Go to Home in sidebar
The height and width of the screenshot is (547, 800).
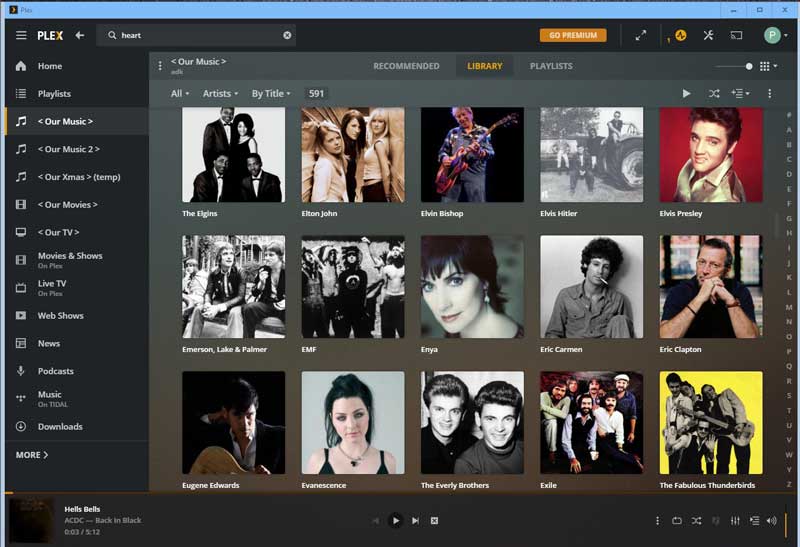point(77,66)
